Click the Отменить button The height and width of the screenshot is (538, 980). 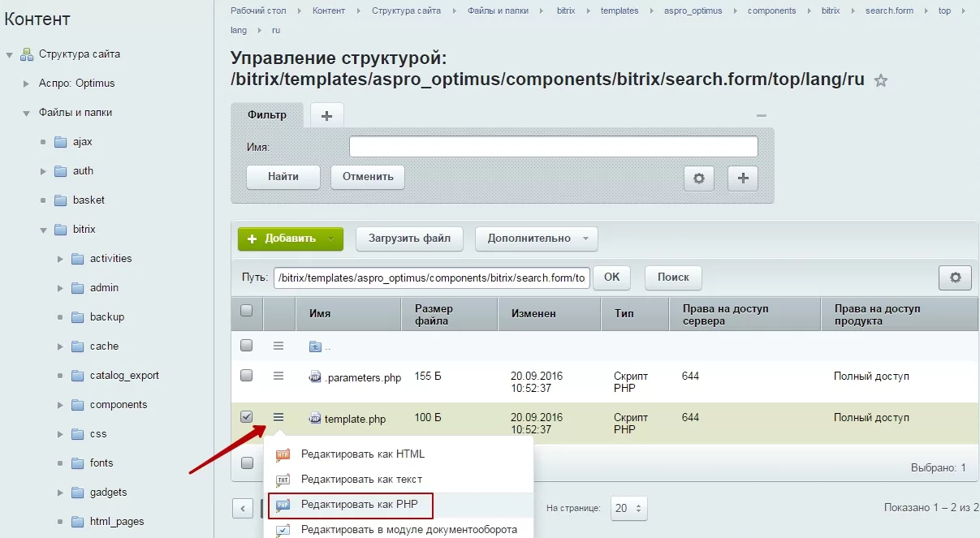[x=368, y=176]
